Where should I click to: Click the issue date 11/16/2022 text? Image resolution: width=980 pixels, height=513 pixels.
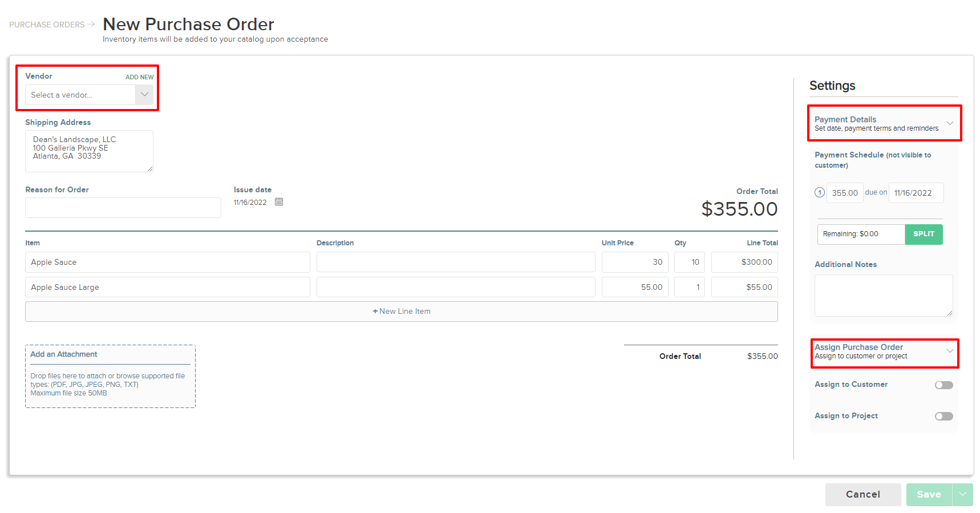pos(250,203)
